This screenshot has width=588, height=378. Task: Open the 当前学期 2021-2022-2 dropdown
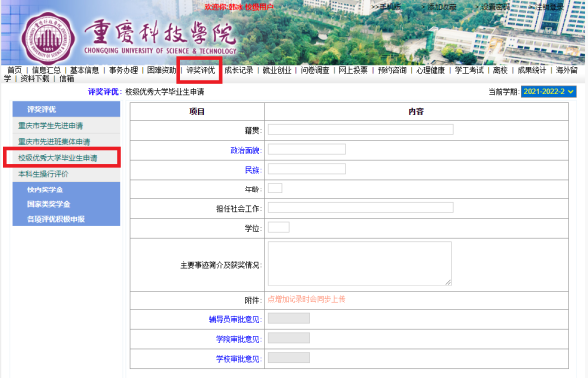[x=548, y=92]
